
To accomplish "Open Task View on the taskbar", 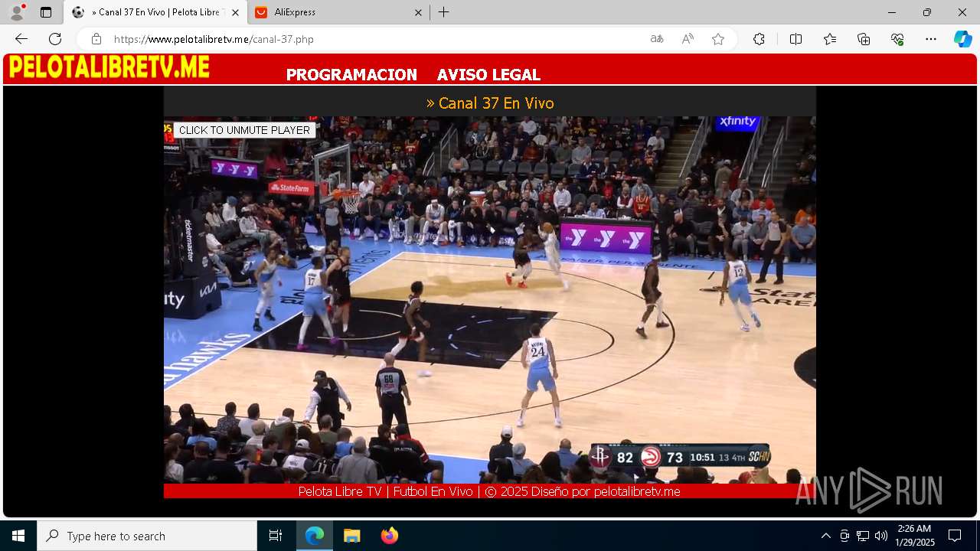I will pos(276,536).
